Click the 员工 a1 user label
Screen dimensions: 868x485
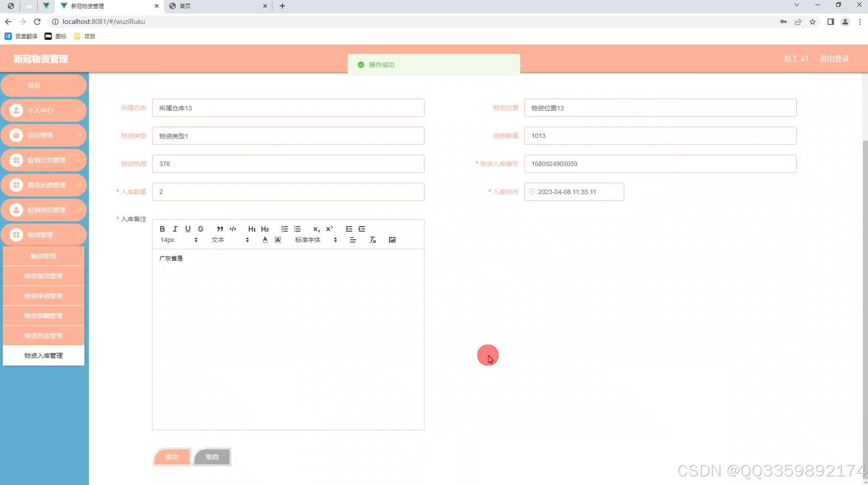(796, 59)
